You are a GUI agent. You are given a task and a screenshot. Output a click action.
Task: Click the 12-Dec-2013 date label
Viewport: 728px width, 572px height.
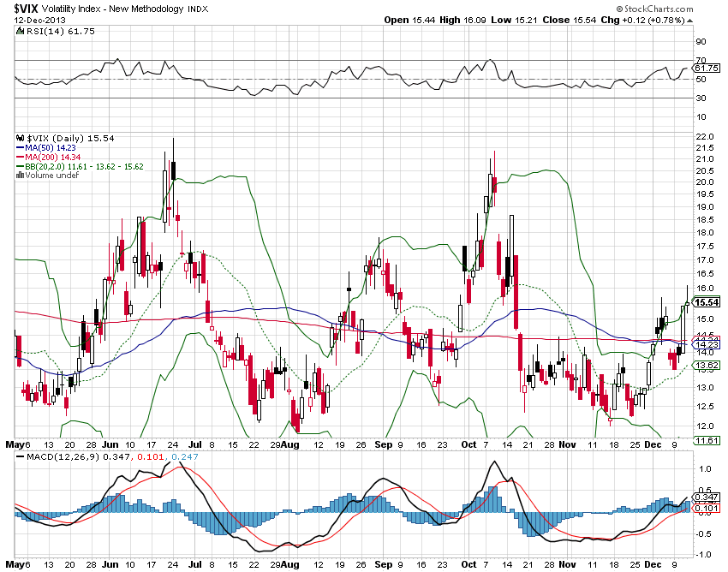[x=40, y=20]
